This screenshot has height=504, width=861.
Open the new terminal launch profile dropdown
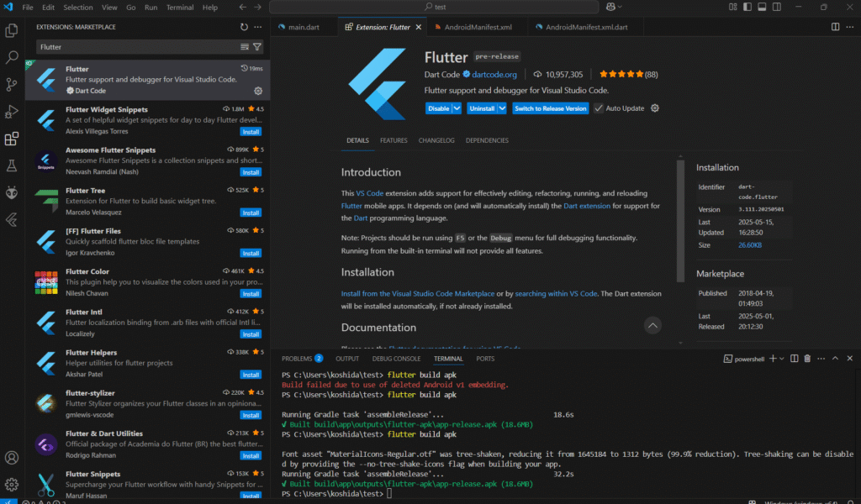click(782, 359)
